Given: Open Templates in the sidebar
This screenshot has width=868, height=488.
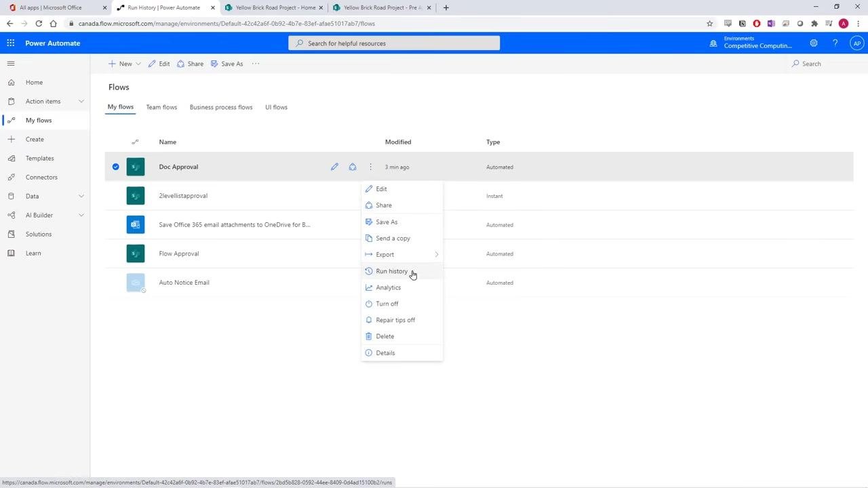Looking at the screenshot, I should [39, 158].
